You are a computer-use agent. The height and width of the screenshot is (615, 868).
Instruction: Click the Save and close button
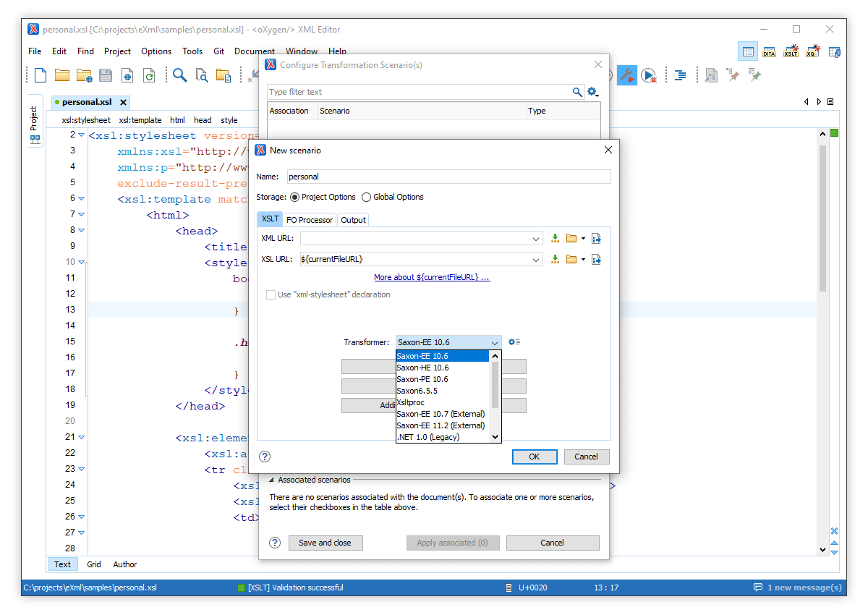(325, 543)
